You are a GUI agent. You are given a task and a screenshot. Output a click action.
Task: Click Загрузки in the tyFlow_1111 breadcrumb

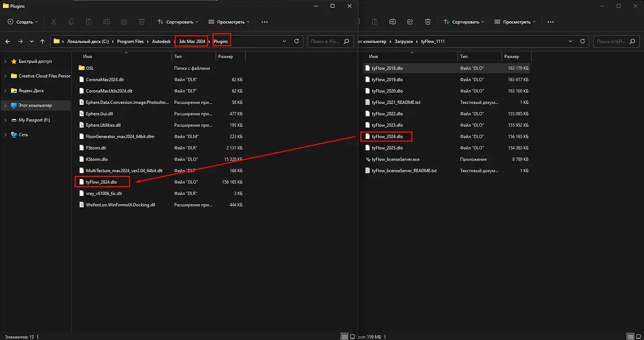(404, 42)
